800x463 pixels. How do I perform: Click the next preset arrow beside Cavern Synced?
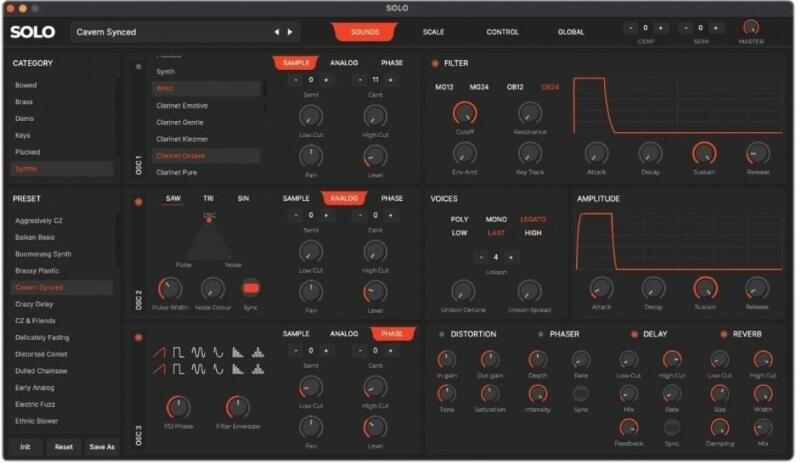291,32
